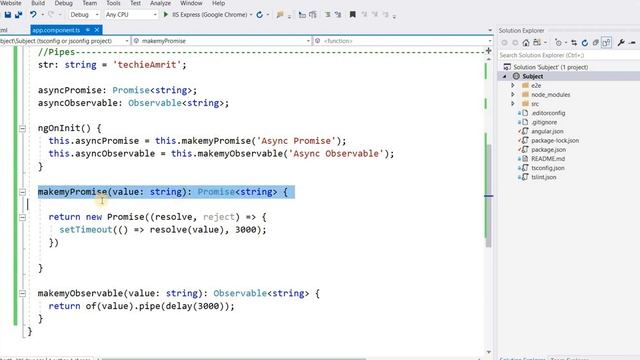Screen dimensions: 640x360
Task: Collapse the makemyPromise code block
Action: 22,192
